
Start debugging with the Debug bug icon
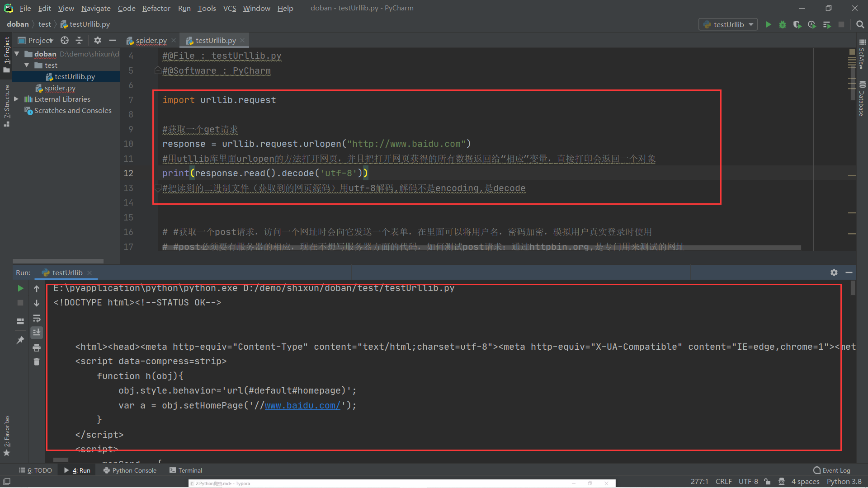(x=783, y=24)
